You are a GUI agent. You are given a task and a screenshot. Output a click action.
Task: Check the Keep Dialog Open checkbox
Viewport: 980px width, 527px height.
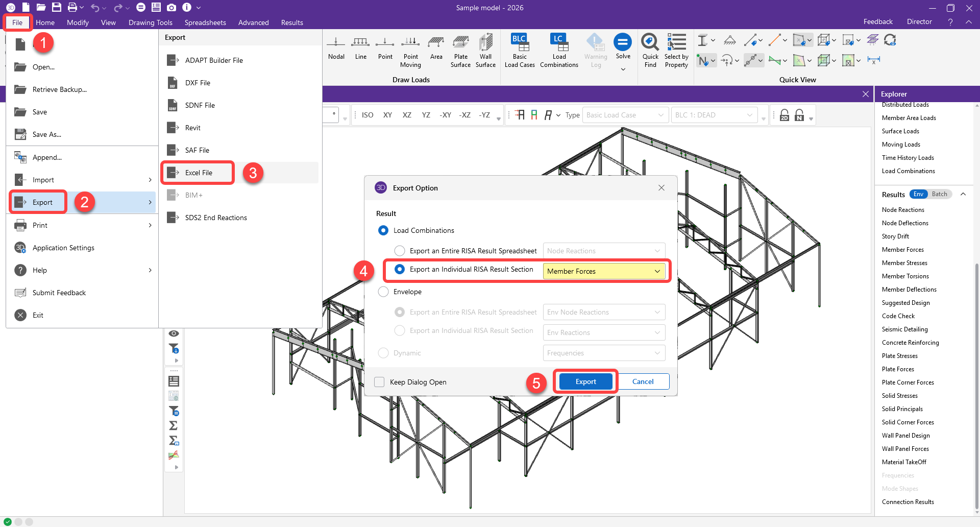[x=379, y=382]
